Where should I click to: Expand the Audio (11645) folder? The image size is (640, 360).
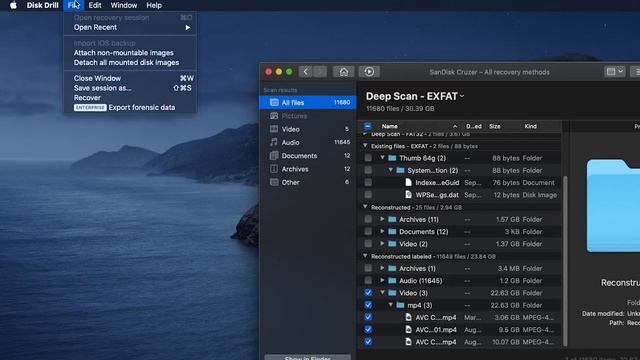coord(382,280)
